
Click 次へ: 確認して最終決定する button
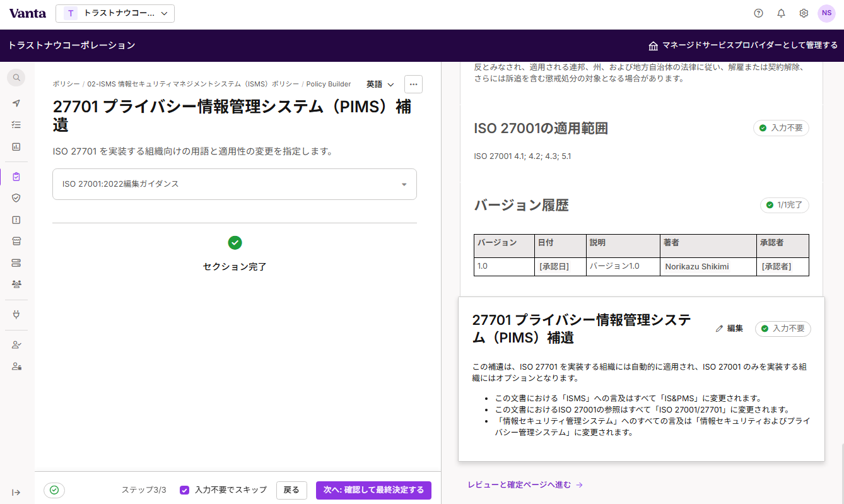point(373,490)
